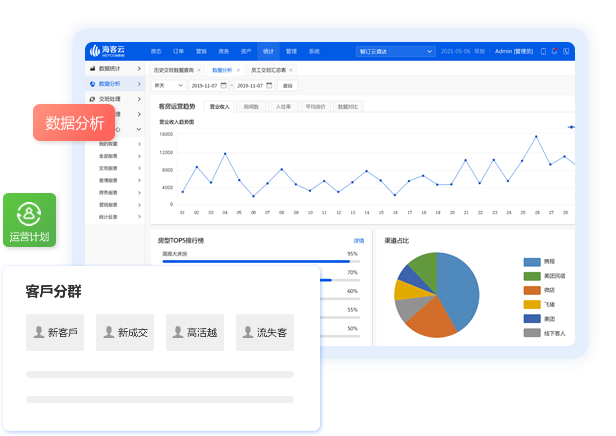Image resolution: width=616 pixels, height=436 pixels.
Task: Switch to the 房间数 chart tab
Action: coord(251,106)
